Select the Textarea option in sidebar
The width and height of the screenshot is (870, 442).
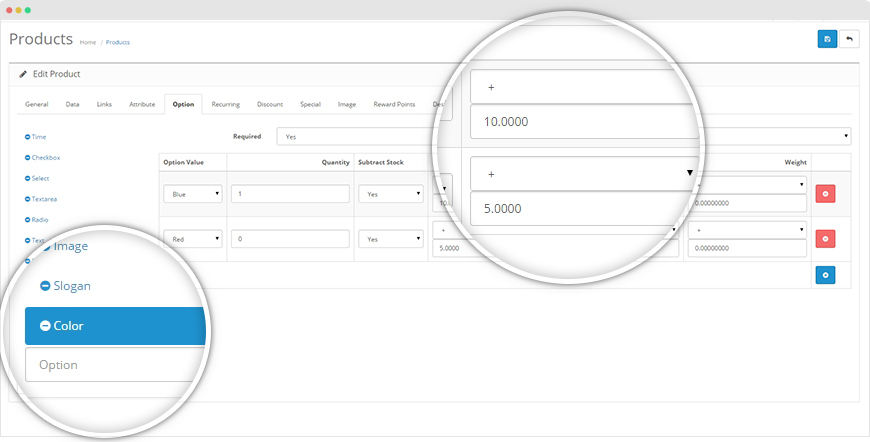click(44, 199)
